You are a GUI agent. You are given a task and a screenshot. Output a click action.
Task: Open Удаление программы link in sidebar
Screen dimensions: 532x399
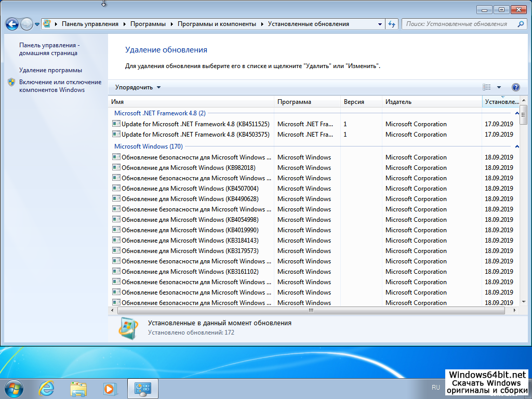click(50, 70)
